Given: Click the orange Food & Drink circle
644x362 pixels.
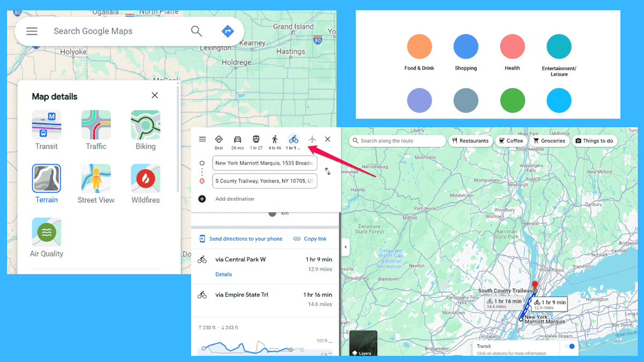Looking at the screenshot, I should click(420, 47).
